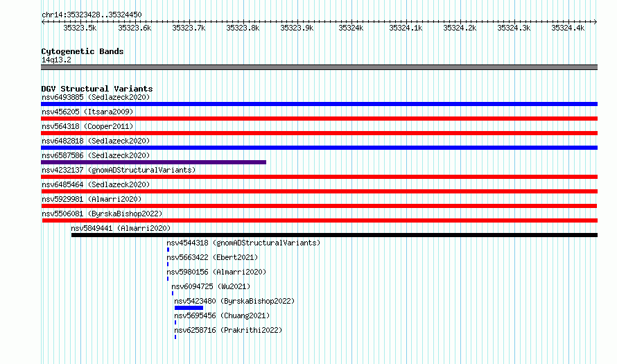
Task: Open variant nsv456205 (Itsara2009) label
Action: point(87,112)
